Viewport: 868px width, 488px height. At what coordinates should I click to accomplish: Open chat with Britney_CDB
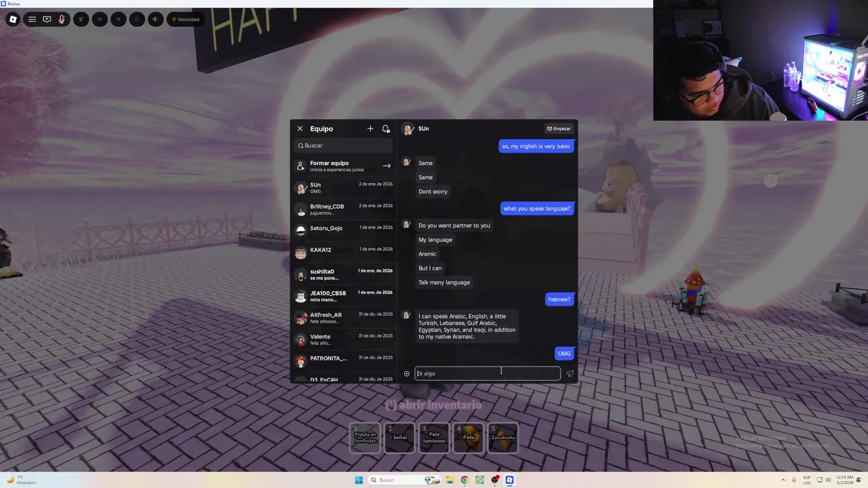point(344,209)
